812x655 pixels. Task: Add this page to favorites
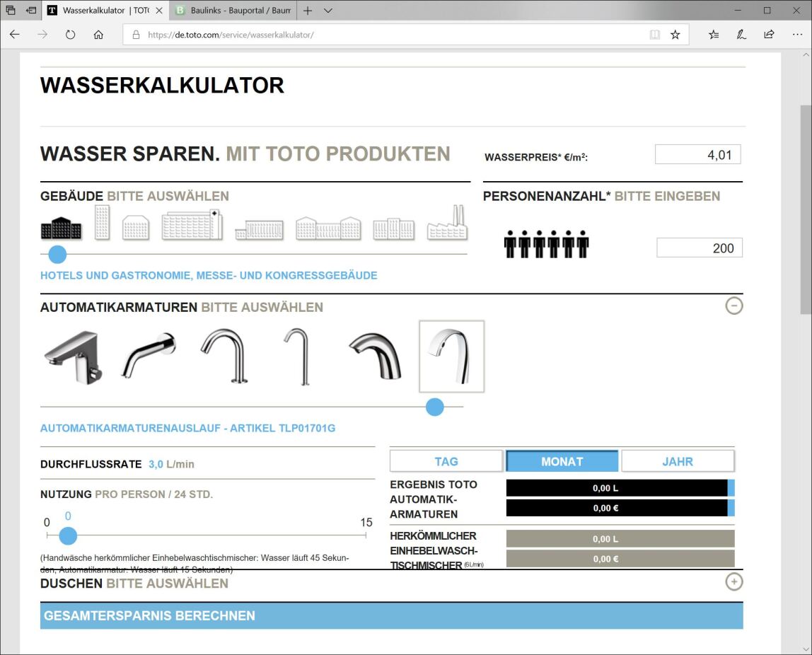675,35
